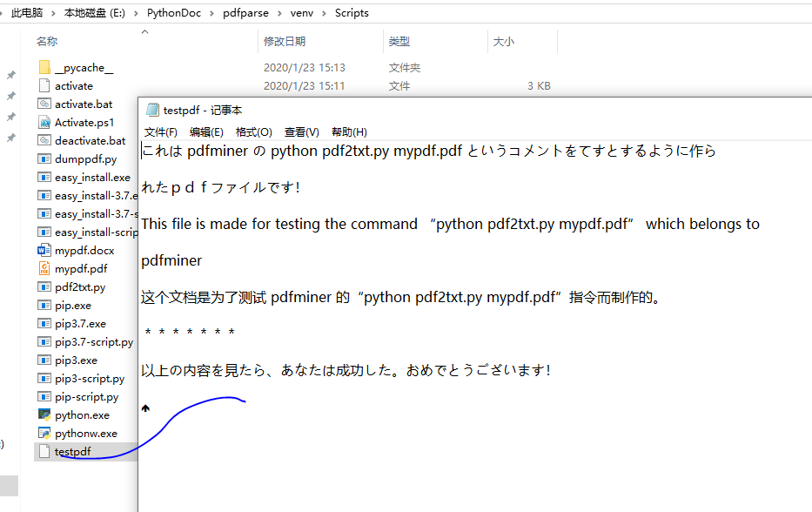This screenshot has height=512, width=812.
Task: Open the 格式(O) menu in Notepad
Action: pos(254,132)
